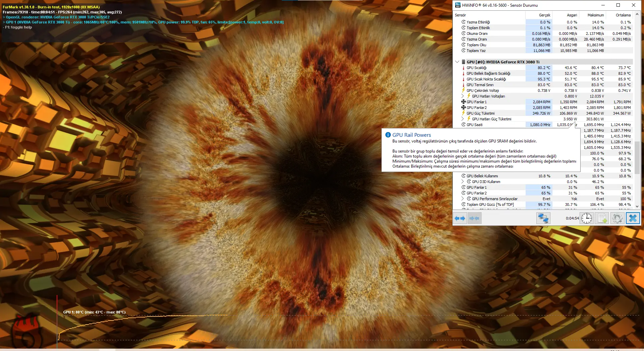This screenshot has width=644, height=351.
Task: Click the sensor list scrollbar up arrow
Action: [637, 15]
